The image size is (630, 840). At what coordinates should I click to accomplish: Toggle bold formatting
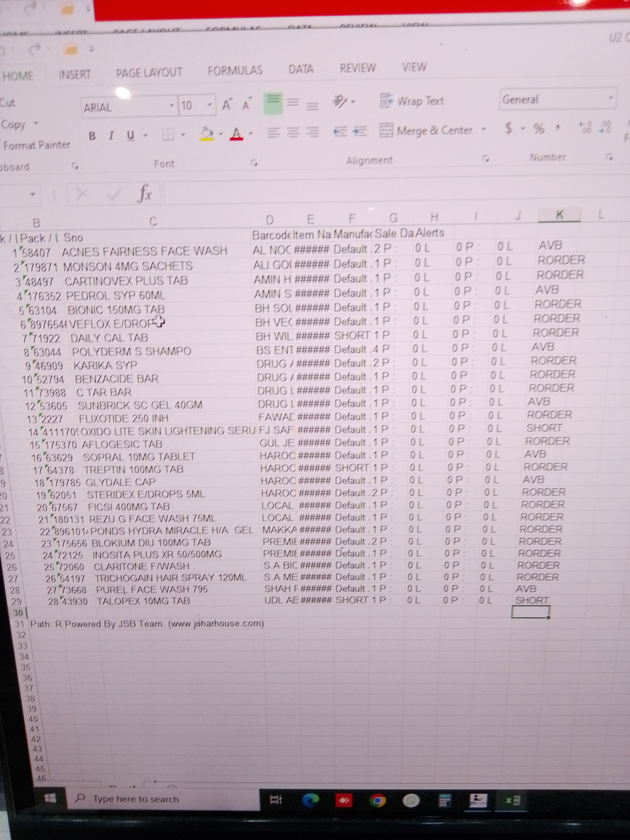coord(92,136)
